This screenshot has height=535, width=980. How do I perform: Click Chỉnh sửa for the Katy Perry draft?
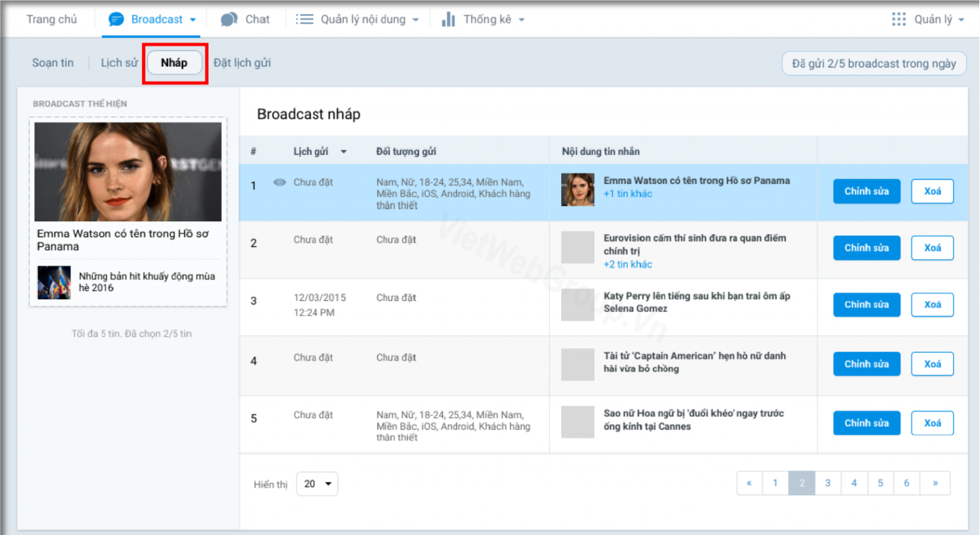click(866, 305)
